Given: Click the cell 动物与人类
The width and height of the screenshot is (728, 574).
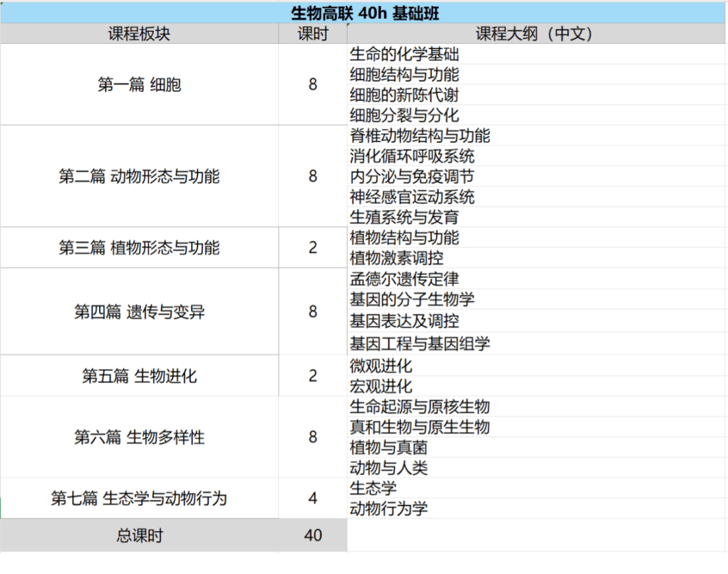Looking at the screenshot, I should (536, 467).
